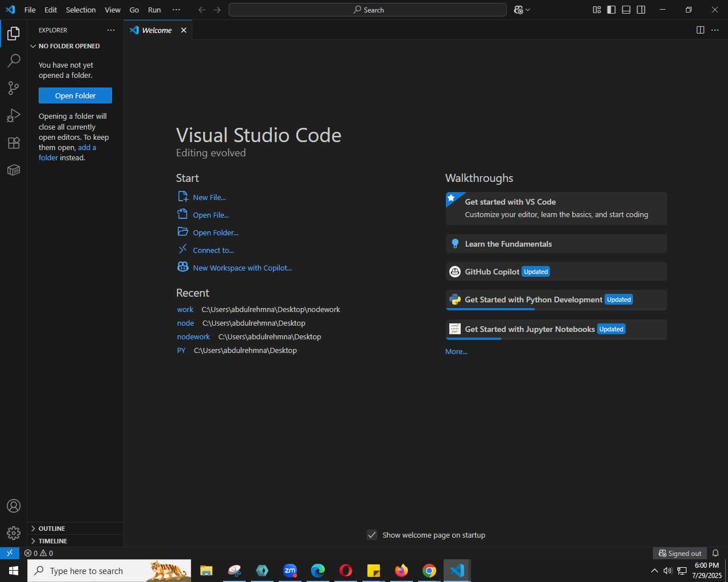
Task: Click the More... walkthroughs link
Action: [x=456, y=351]
